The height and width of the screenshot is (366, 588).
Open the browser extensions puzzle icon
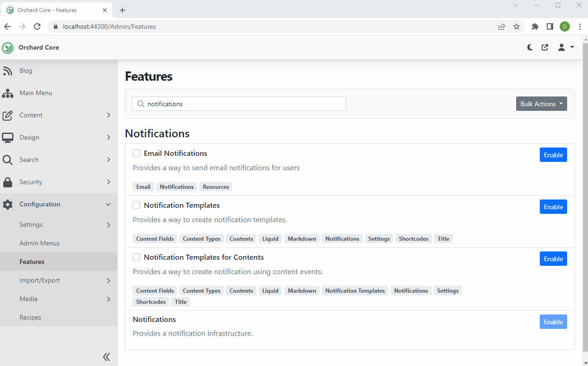point(535,26)
